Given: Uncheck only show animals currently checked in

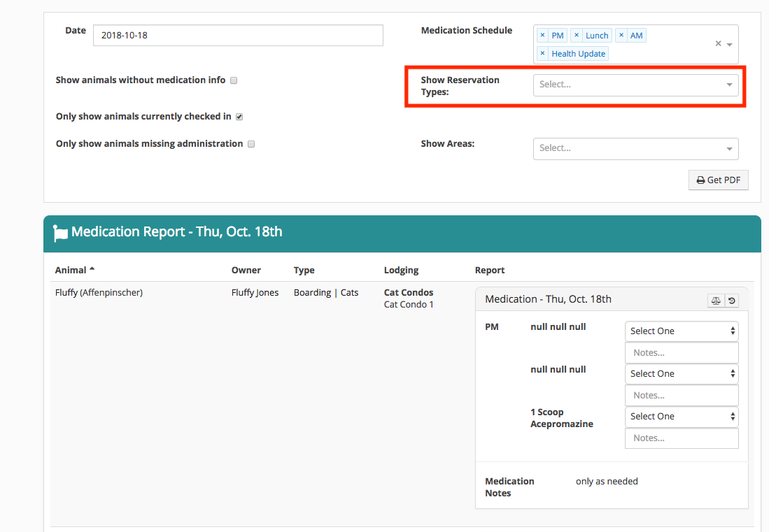Looking at the screenshot, I should (x=239, y=116).
